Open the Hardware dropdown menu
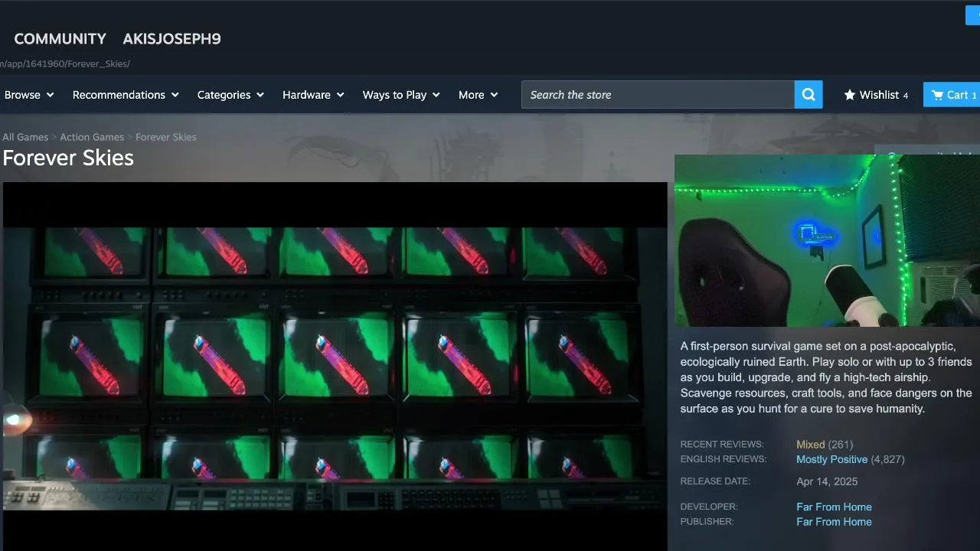Image resolution: width=980 pixels, height=551 pixels. coord(313,95)
